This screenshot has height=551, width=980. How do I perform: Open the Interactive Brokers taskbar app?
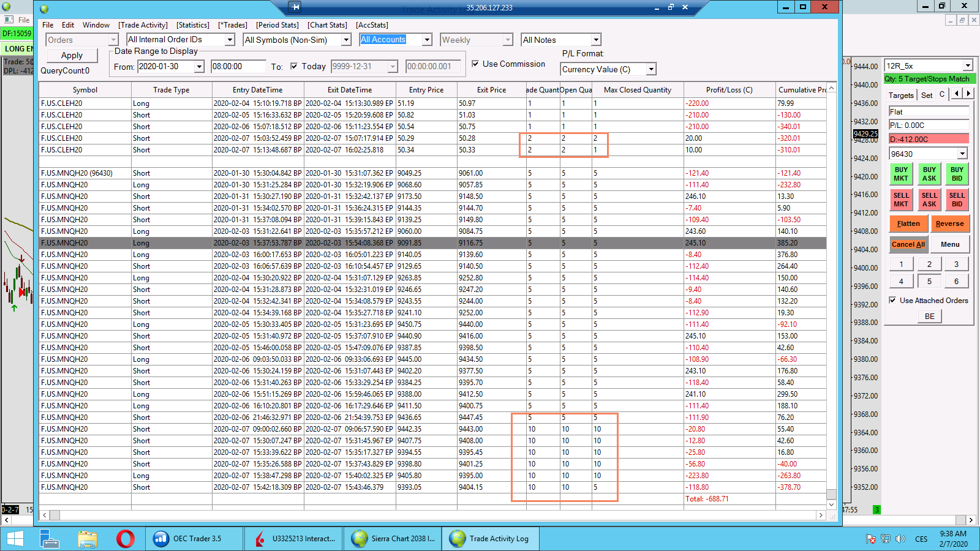295,539
